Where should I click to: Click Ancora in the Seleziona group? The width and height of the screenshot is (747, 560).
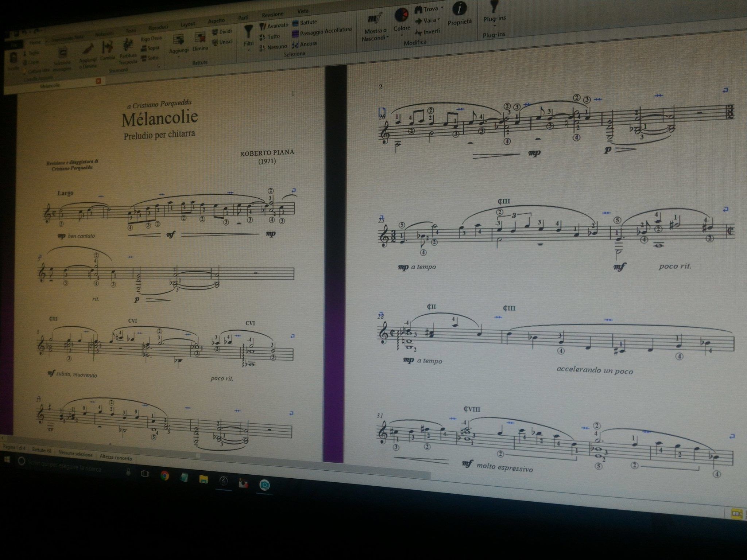[304, 44]
